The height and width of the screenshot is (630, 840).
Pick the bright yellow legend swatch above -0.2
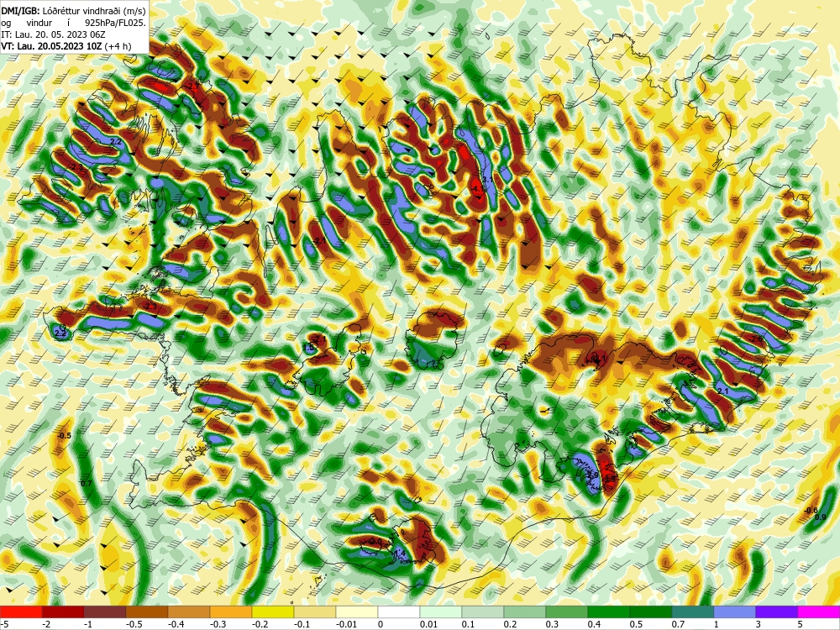[x=273, y=612]
